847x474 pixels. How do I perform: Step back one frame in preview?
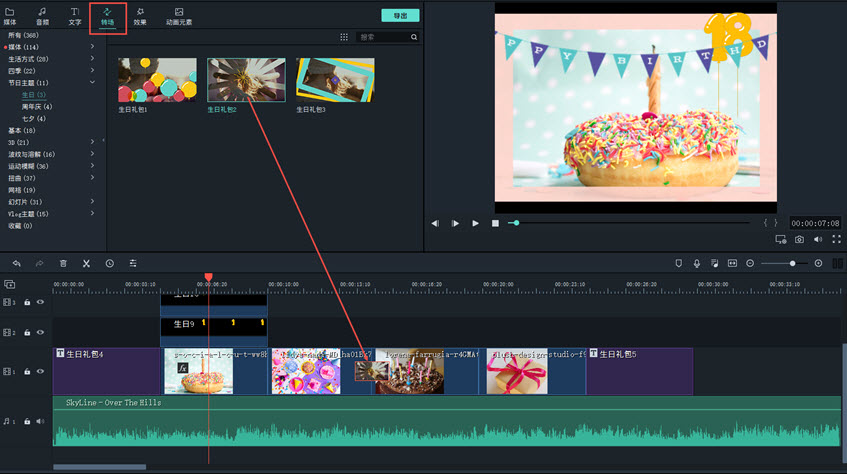[435, 223]
